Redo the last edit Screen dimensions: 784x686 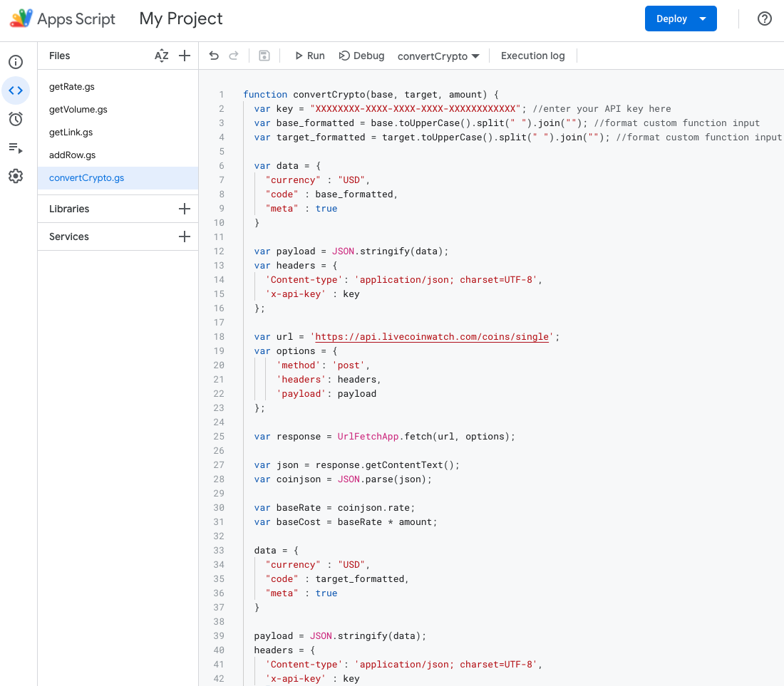pos(234,56)
